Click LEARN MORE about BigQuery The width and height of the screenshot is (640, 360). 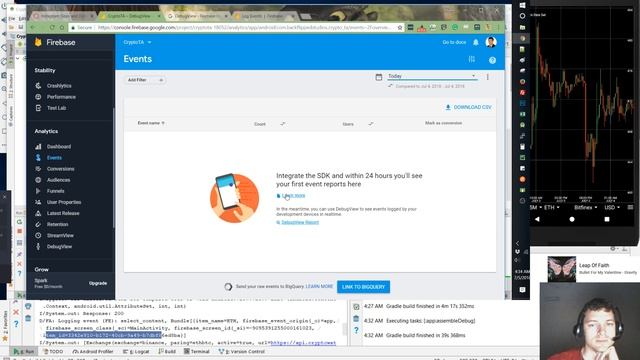point(319,287)
